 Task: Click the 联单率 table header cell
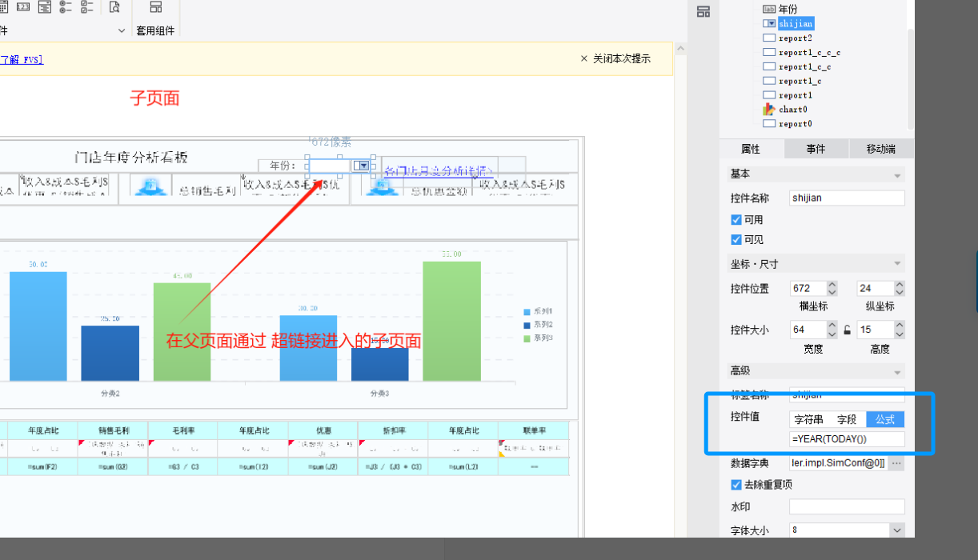pos(534,430)
